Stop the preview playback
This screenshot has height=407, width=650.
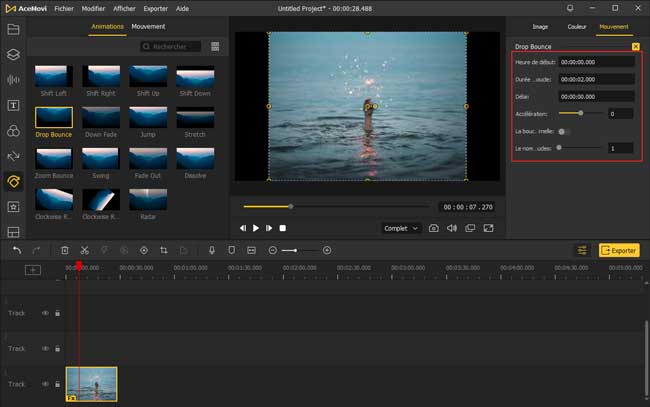(283, 228)
